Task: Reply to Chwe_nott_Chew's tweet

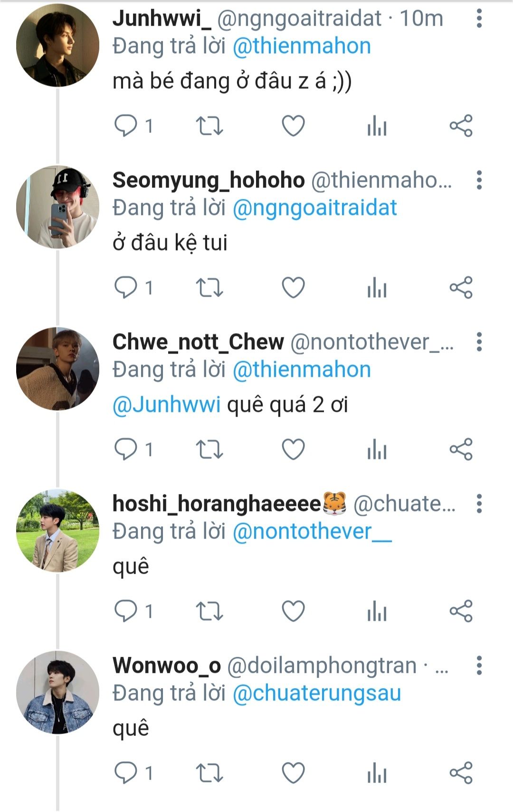Action: [126, 449]
